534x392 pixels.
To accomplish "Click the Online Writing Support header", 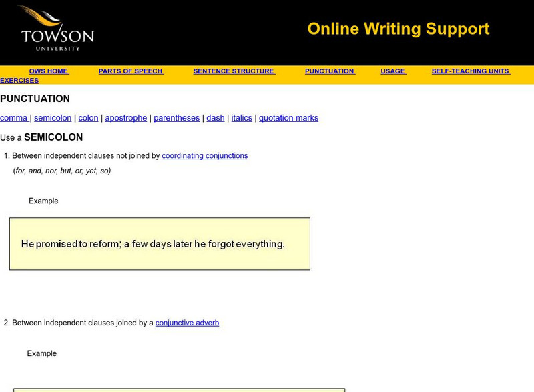I will point(398,29).
